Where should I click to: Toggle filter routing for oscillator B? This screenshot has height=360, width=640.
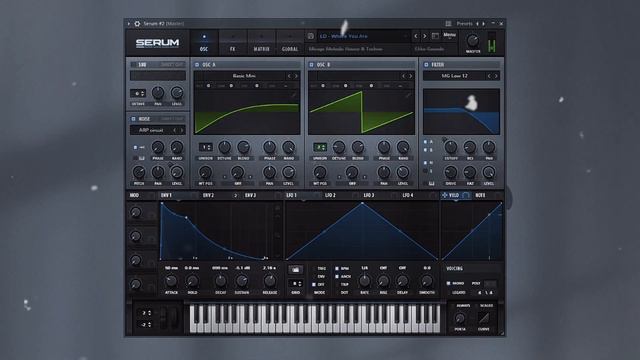[x=425, y=150]
